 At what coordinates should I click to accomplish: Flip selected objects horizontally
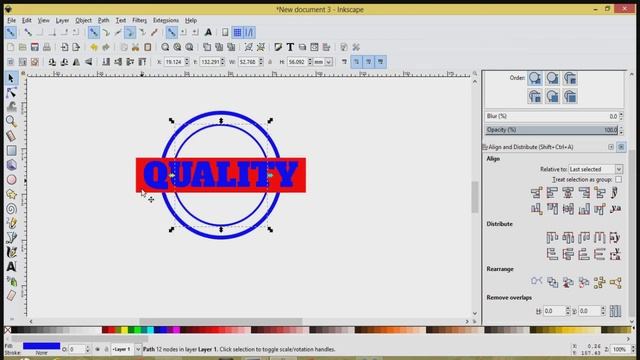[76, 62]
